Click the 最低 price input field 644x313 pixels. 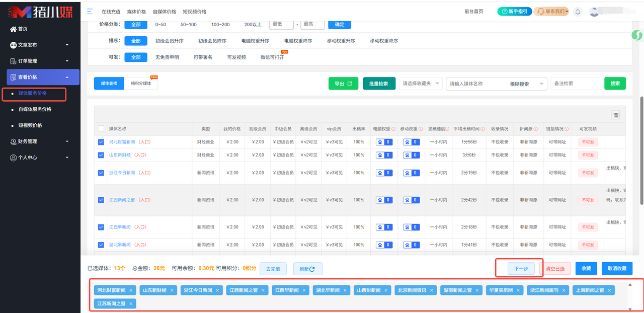282,24
